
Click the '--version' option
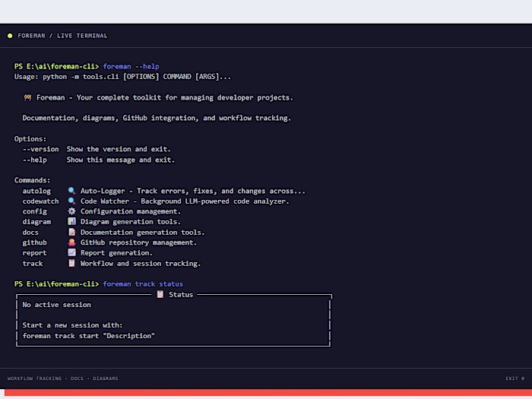pos(41,149)
